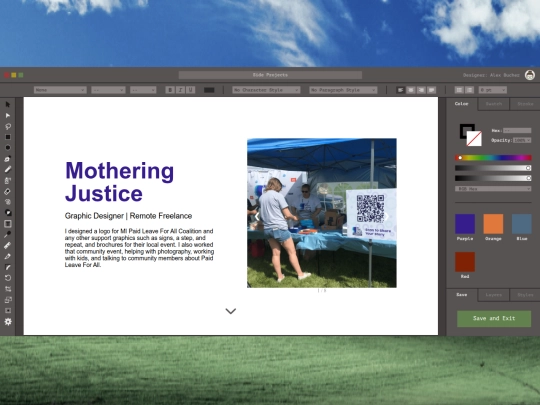Switch to the Styles tab
Screen dimensions: 540x405
[525, 295]
